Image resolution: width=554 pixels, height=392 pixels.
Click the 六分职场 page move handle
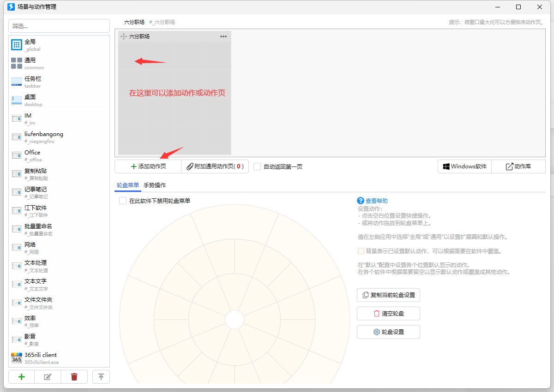click(124, 36)
